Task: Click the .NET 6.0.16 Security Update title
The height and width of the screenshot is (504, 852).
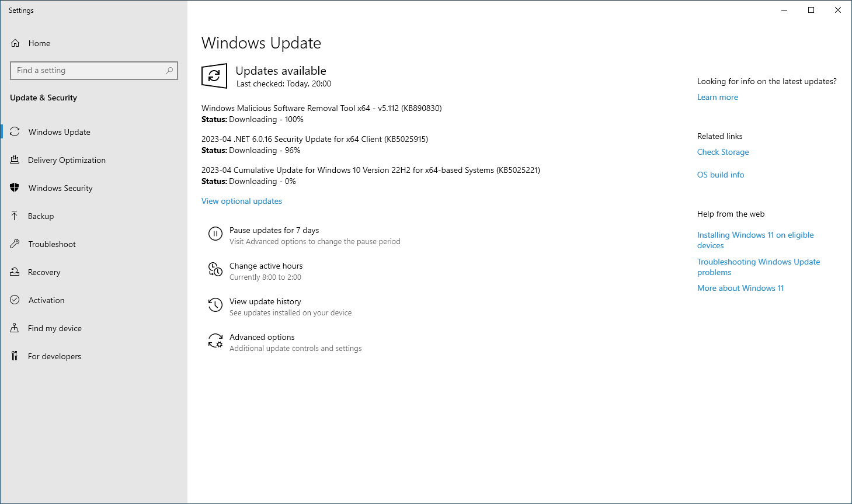Action: (x=315, y=139)
